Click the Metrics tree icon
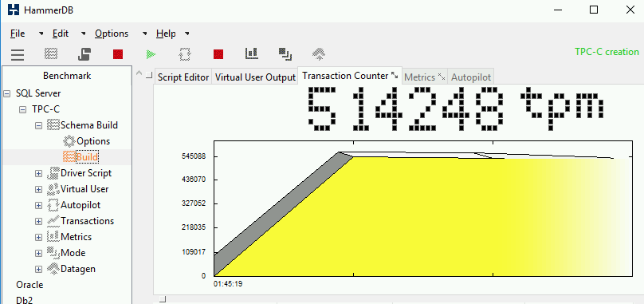This screenshot has width=644, height=304. 53,237
